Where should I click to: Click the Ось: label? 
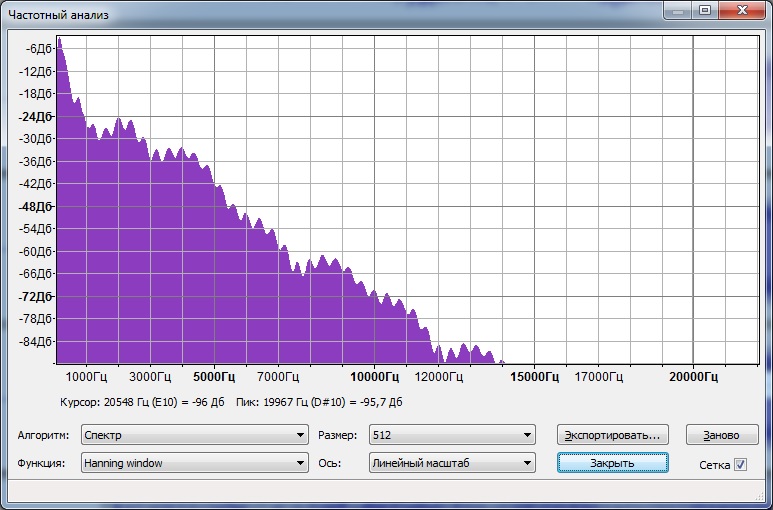(330, 464)
